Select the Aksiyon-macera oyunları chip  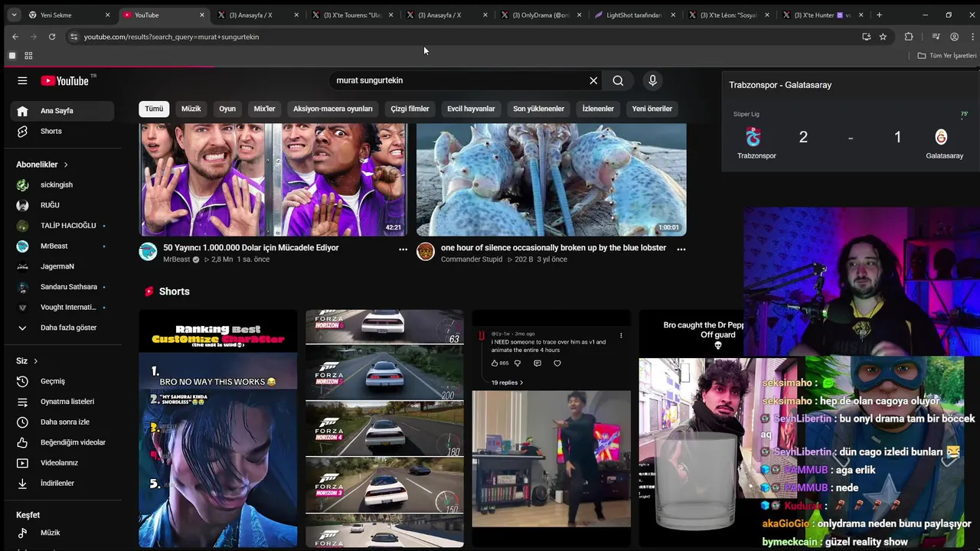(333, 109)
